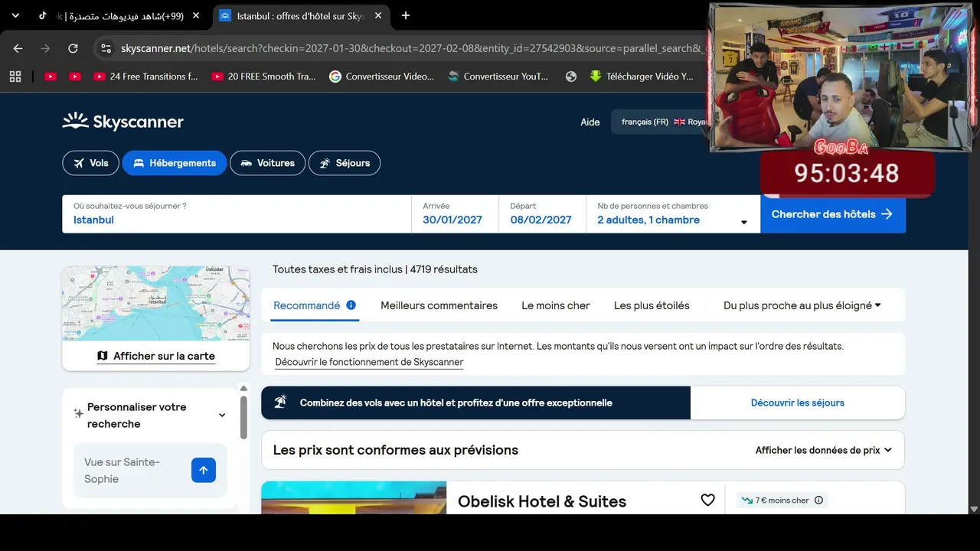This screenshot has height=551, width=980.
Task: Open the Aide help link
Action: pos(590,122)
